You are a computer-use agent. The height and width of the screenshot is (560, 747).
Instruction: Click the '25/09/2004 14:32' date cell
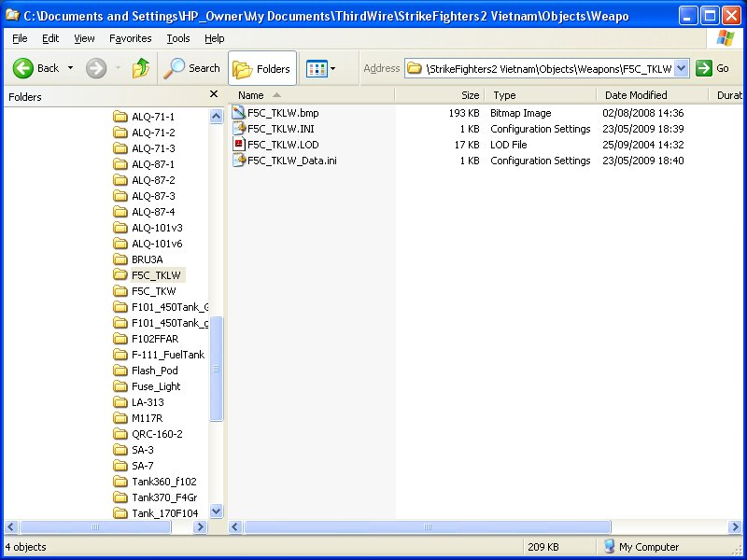pyautogui.click(x=643, y=145)
